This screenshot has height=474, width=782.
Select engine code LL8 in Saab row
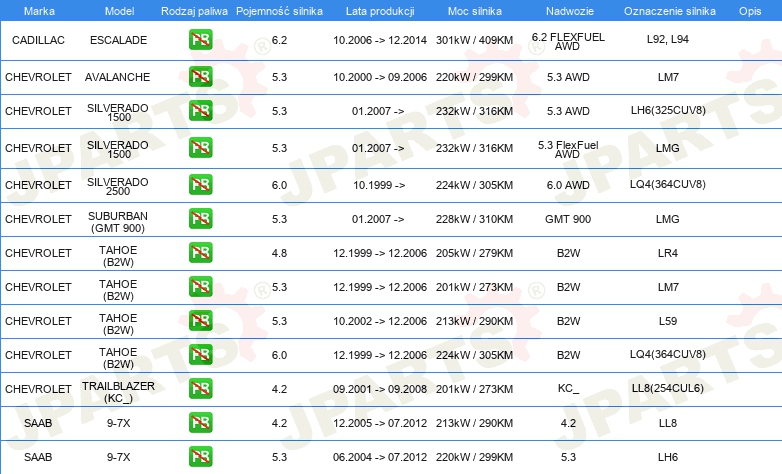pyautogui.click(x=668, y=423)
